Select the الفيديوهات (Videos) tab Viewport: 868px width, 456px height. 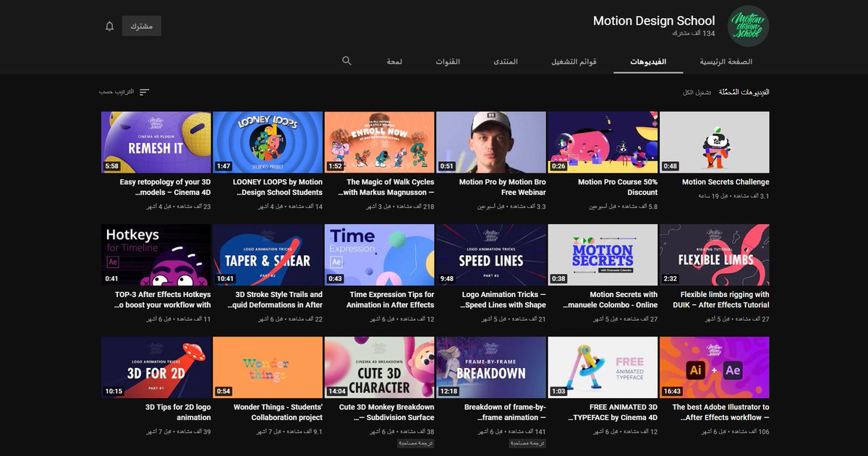[648, 62]
